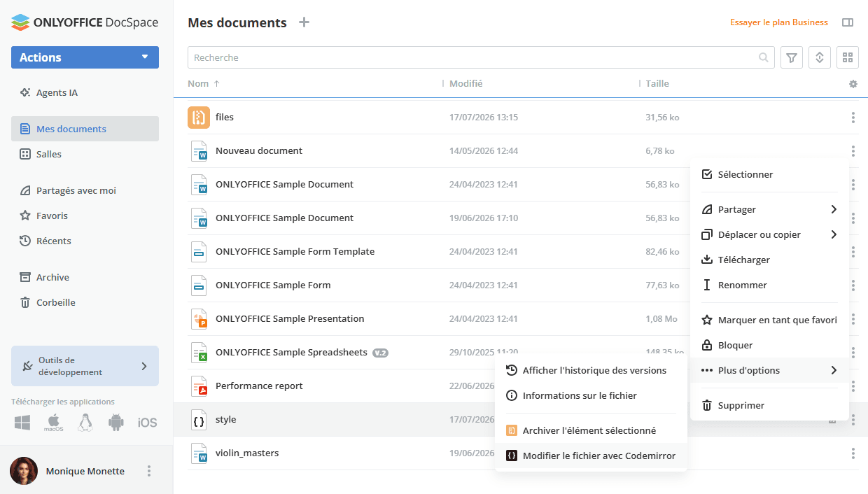The image size is (868, 494).
Task: Toggle the info panel icon
Action: coord(848,22)
